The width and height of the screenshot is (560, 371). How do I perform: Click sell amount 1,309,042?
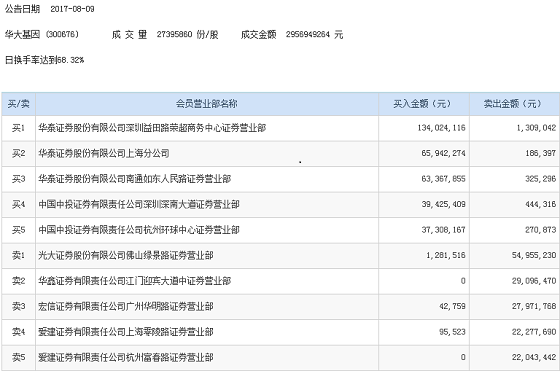[536, 128]
